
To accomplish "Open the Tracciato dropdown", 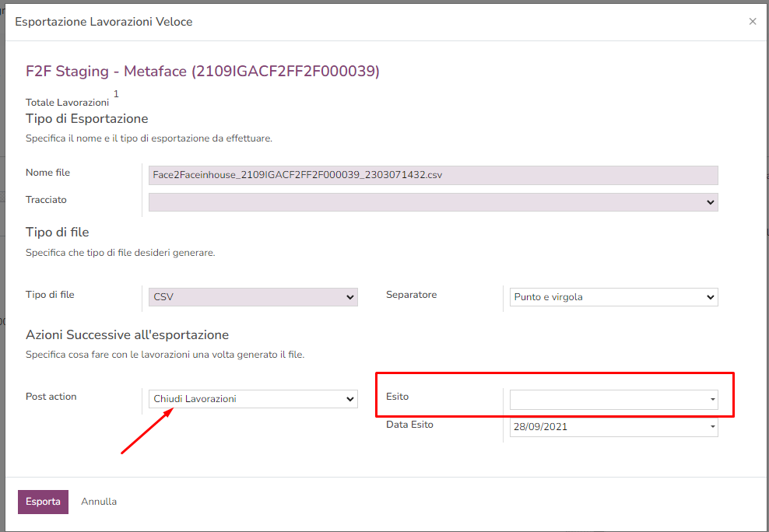I will coord(433,202).
